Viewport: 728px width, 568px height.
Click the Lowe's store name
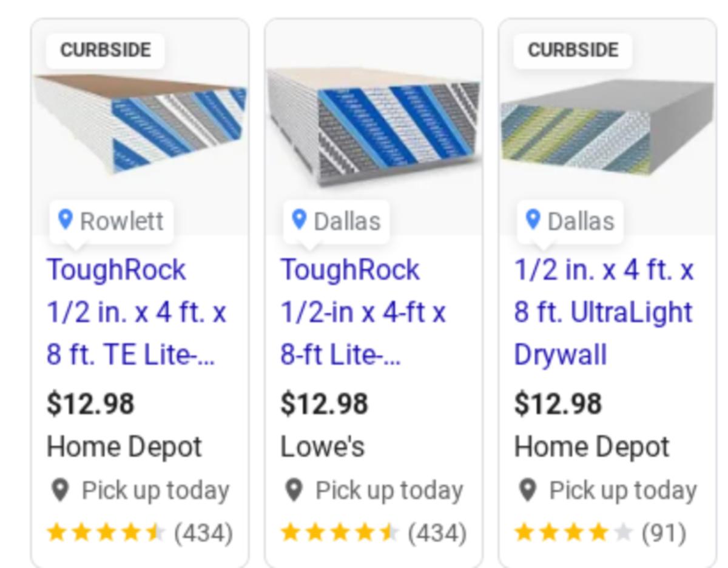322,447
